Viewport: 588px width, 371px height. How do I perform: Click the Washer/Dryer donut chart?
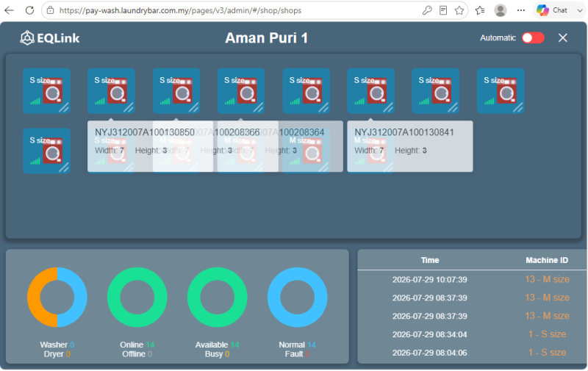[57, 298]
